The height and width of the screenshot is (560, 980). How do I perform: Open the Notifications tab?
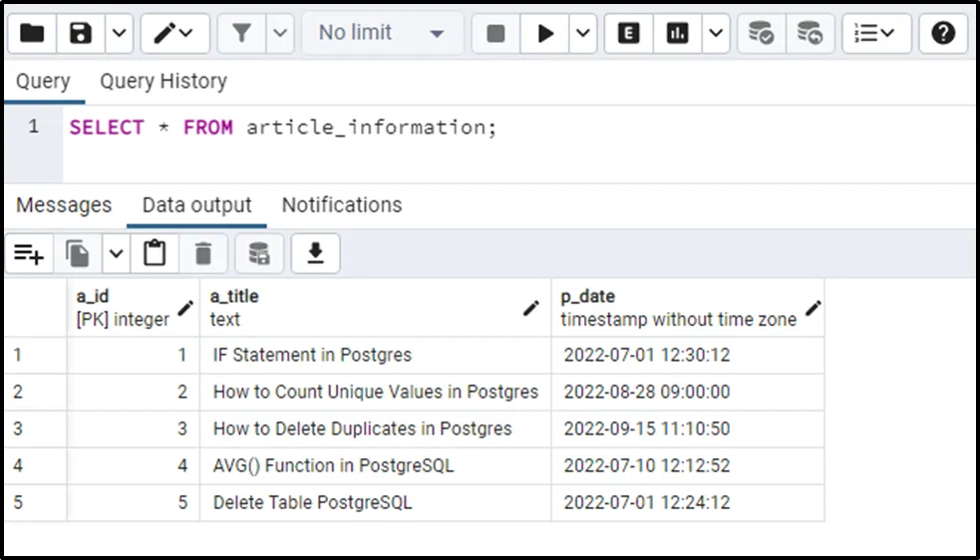coord(342,205)
